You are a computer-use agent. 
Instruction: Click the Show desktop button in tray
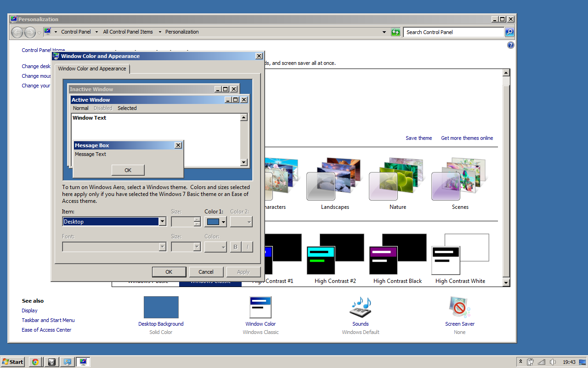click(583, 362)
